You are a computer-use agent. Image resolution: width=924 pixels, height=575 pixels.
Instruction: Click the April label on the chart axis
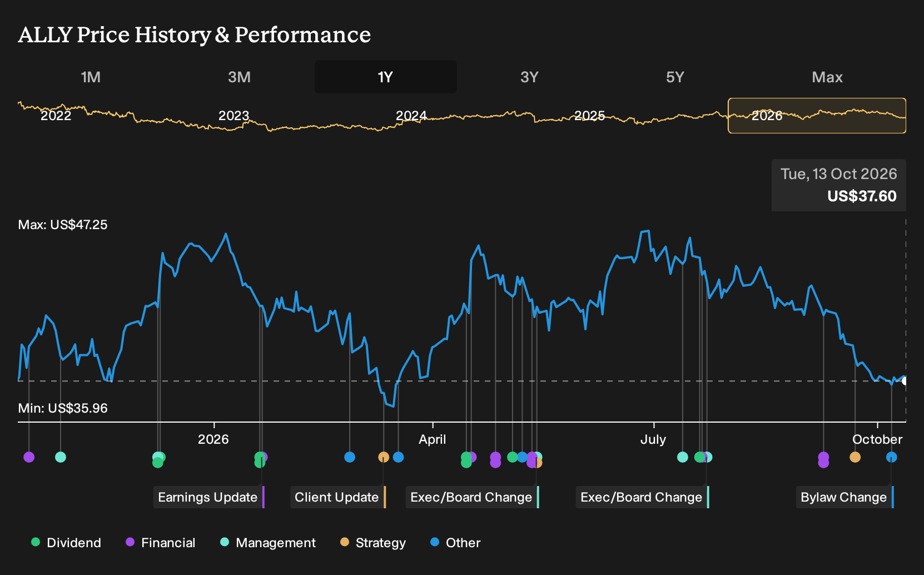coord(433,439)
